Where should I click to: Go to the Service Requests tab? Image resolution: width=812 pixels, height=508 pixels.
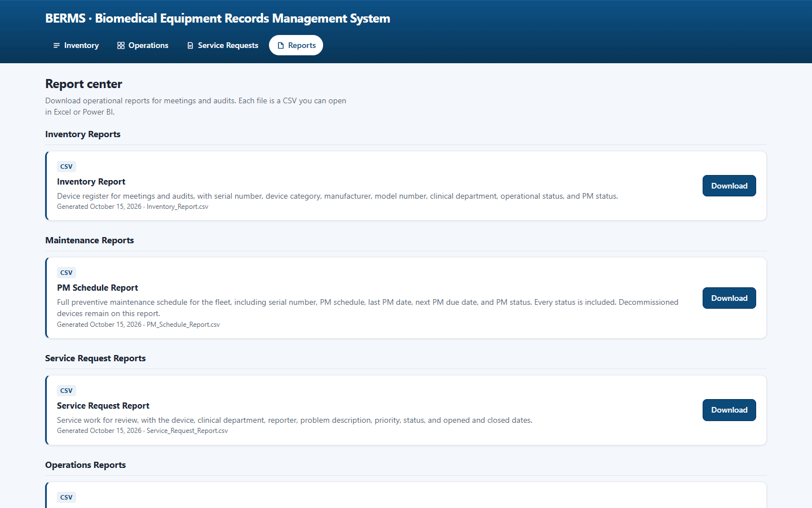coord(222,45)
